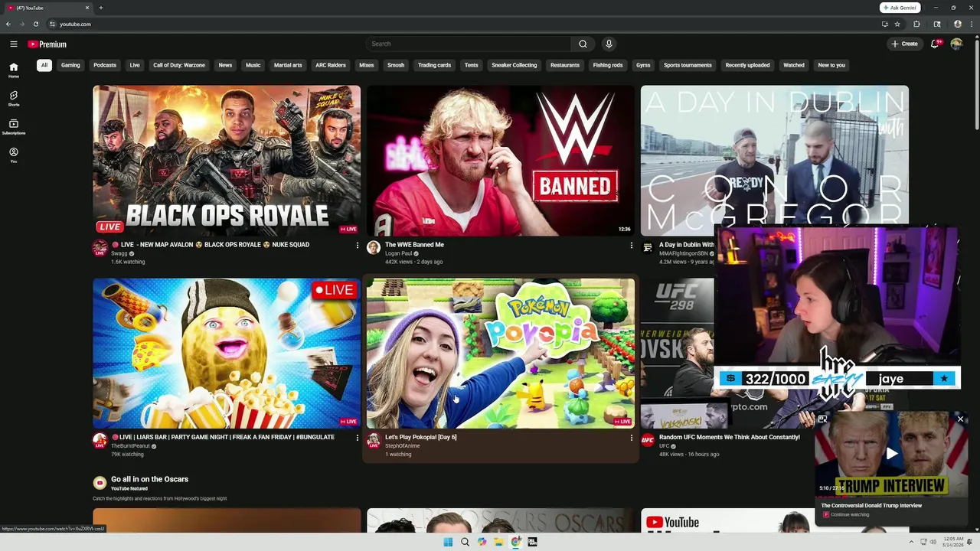This screenshot has width=980, height=551.
Task: Select the Sports tournaments chip
Action: pos(688,65)
